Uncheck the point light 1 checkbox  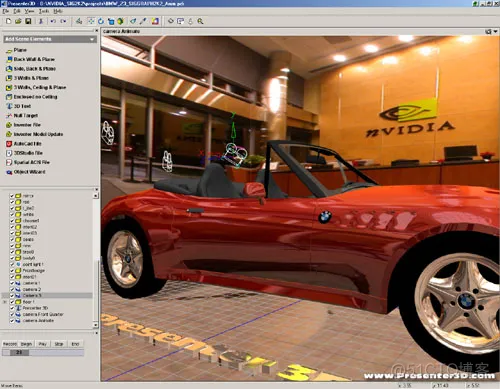(x=12, y=264)
